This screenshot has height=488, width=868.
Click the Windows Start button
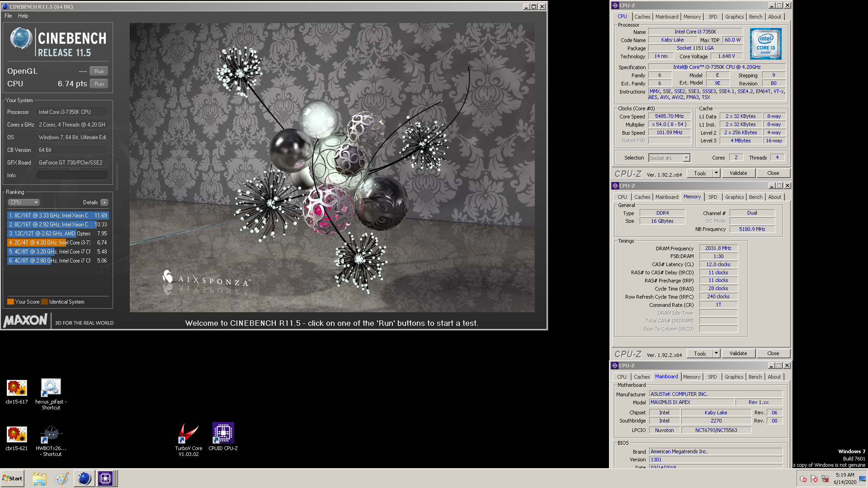[13, 479]
